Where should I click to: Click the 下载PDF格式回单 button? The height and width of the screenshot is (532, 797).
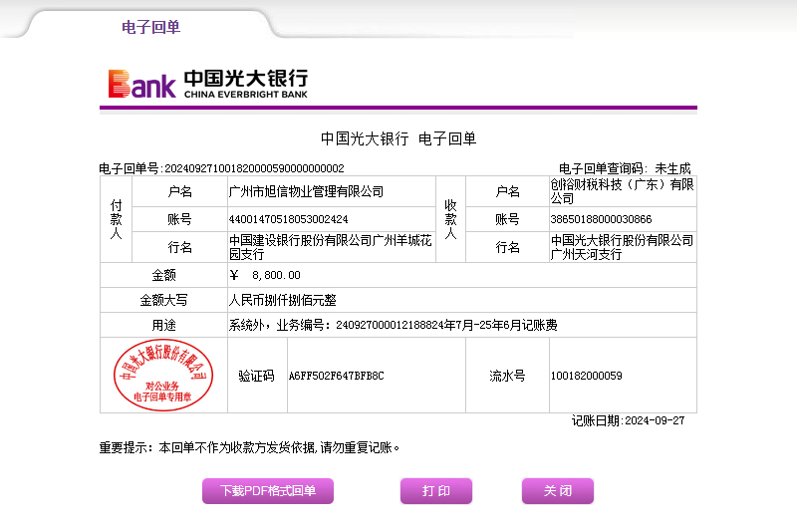click(268, 491)
